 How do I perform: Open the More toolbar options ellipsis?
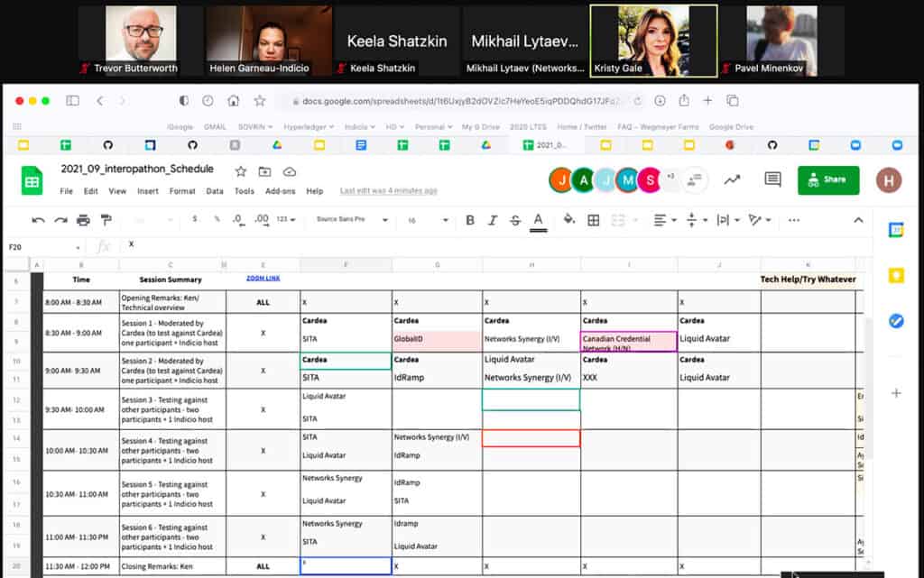point(794,220)
